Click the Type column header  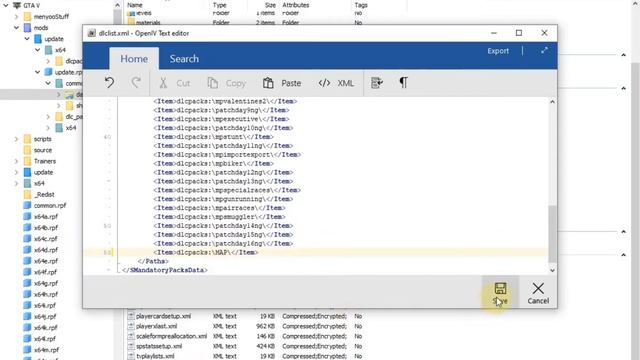click(220, 5)
